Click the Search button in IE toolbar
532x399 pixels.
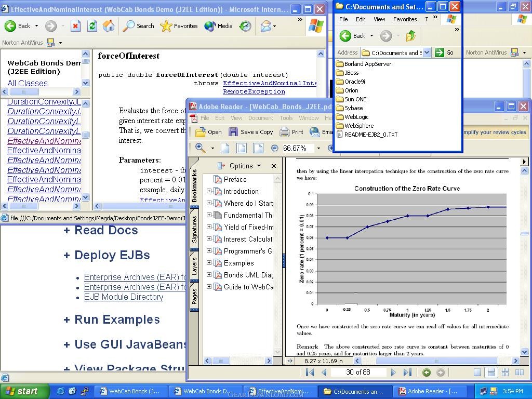[x=138, y=26]
